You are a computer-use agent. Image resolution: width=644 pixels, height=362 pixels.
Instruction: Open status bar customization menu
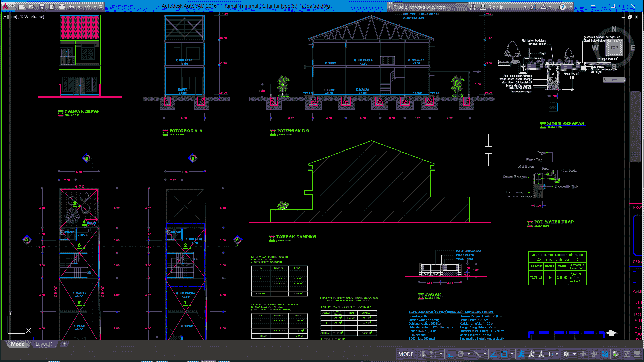(637, 354)
